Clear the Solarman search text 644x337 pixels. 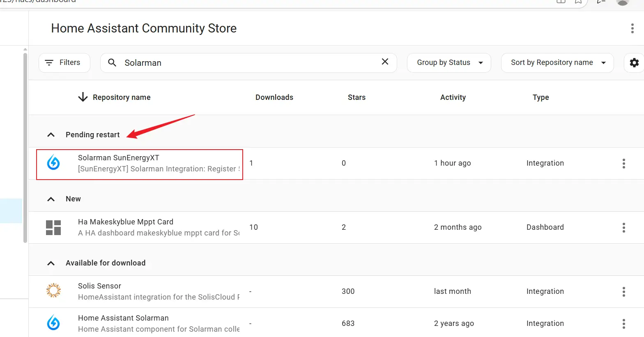pos(385,62)
